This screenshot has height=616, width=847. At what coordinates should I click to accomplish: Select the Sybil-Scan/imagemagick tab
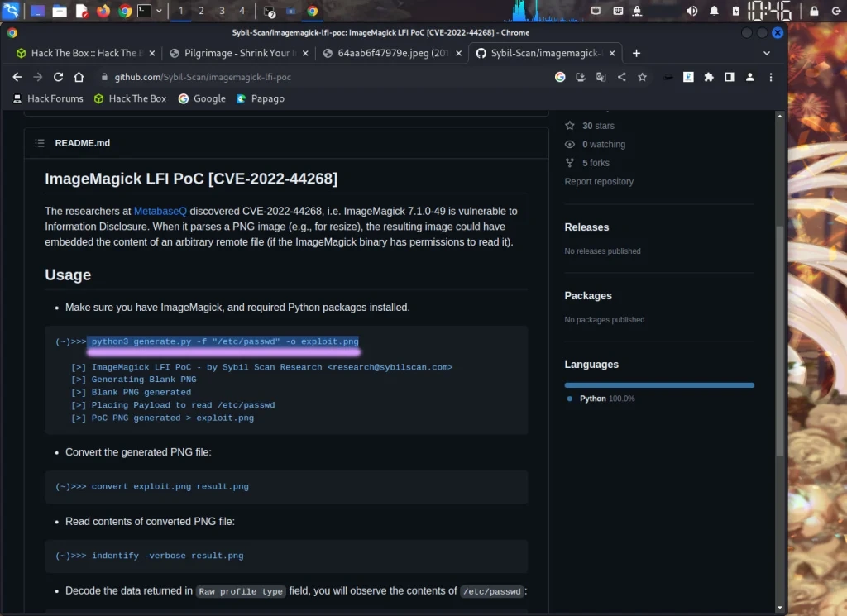[544, 53]
